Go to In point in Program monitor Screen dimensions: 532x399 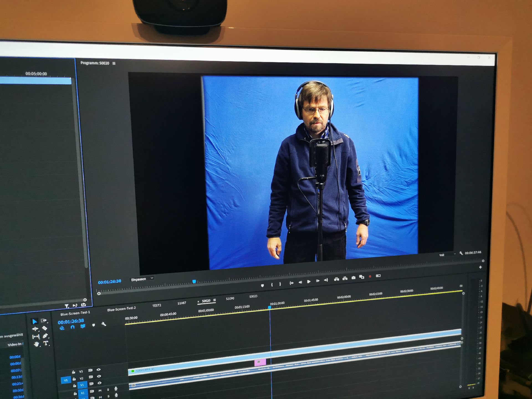(291, 283)
